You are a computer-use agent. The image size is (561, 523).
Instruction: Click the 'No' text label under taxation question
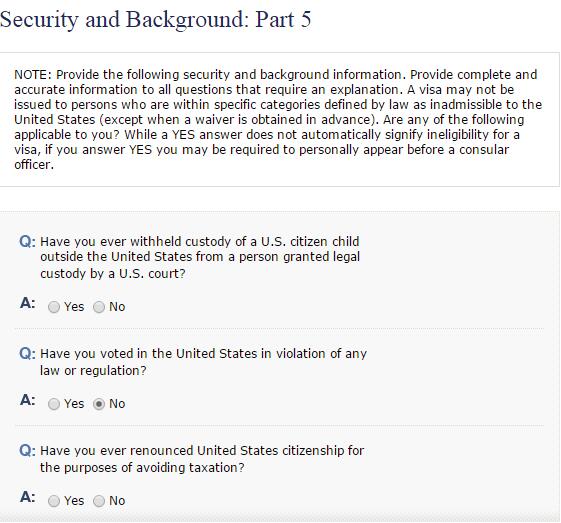point(117,500)
